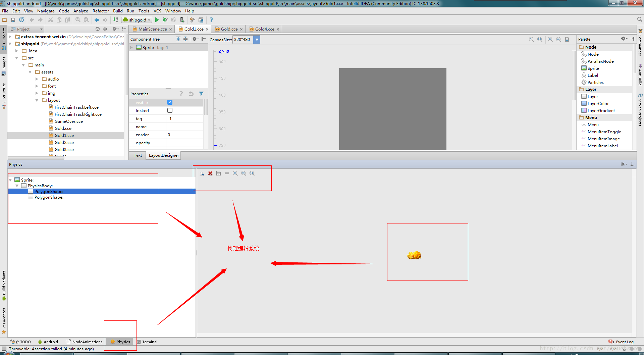
Task: Toggle the visible property checkbox
Action: tap(170, 102)
